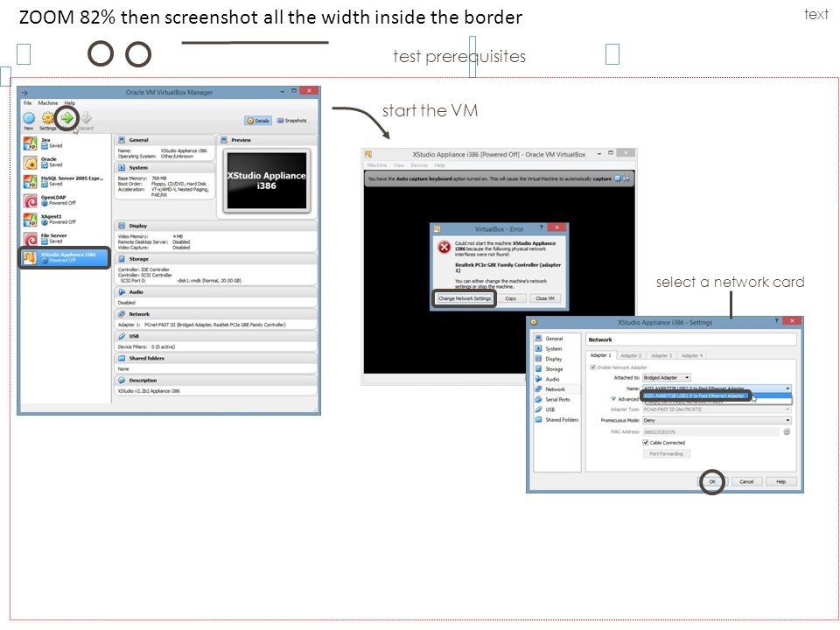Screen dimensions: 840x630
Task: Click the MAC Address input field
Action: click(710, 431)
